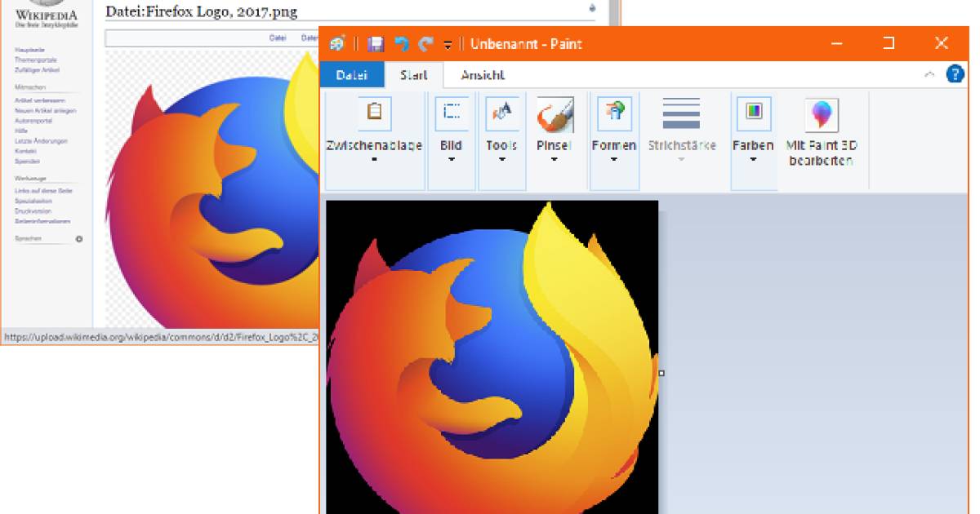Viewport: 980px width, 514px height.
Task: Click the Paint app icon in title bar
Action: (x=338, y=43)
